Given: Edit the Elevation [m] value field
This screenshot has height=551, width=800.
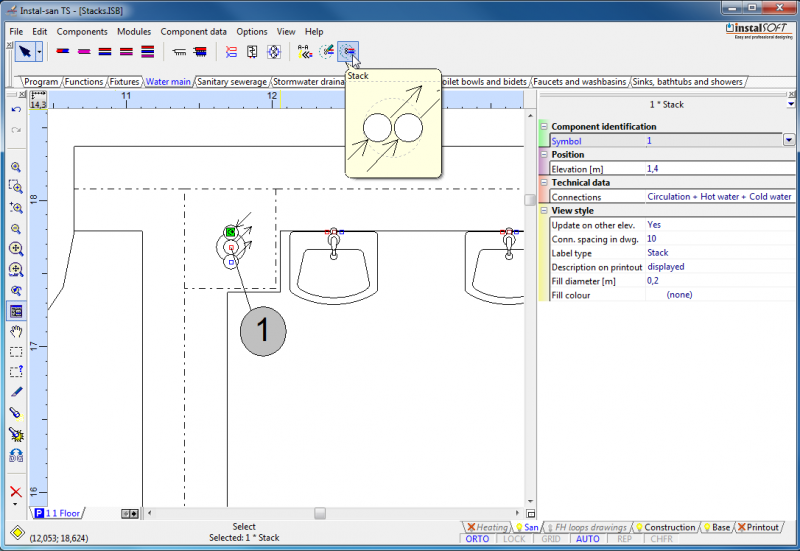Looking at the screenshot, I should point(719,168).
